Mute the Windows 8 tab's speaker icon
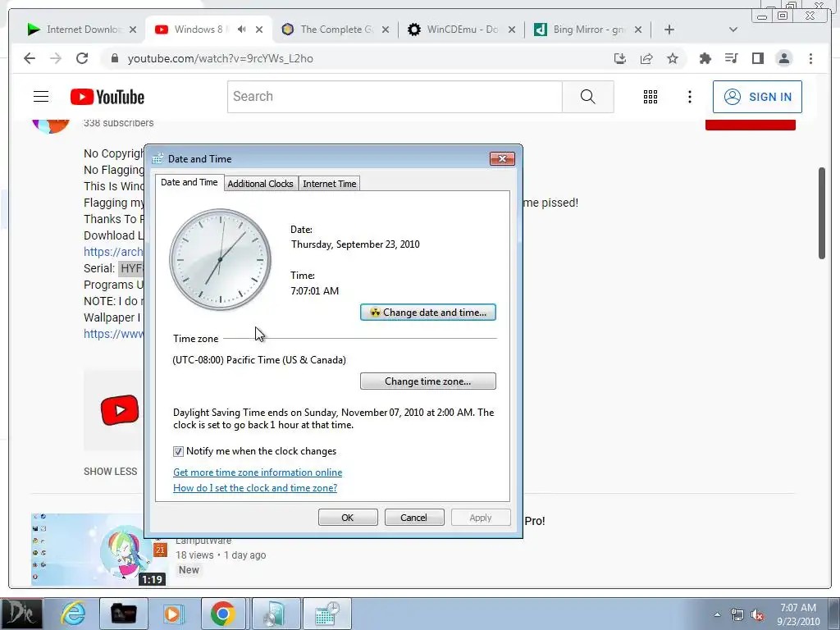Screen dimensions: 840x630 (x=242, y=30)
